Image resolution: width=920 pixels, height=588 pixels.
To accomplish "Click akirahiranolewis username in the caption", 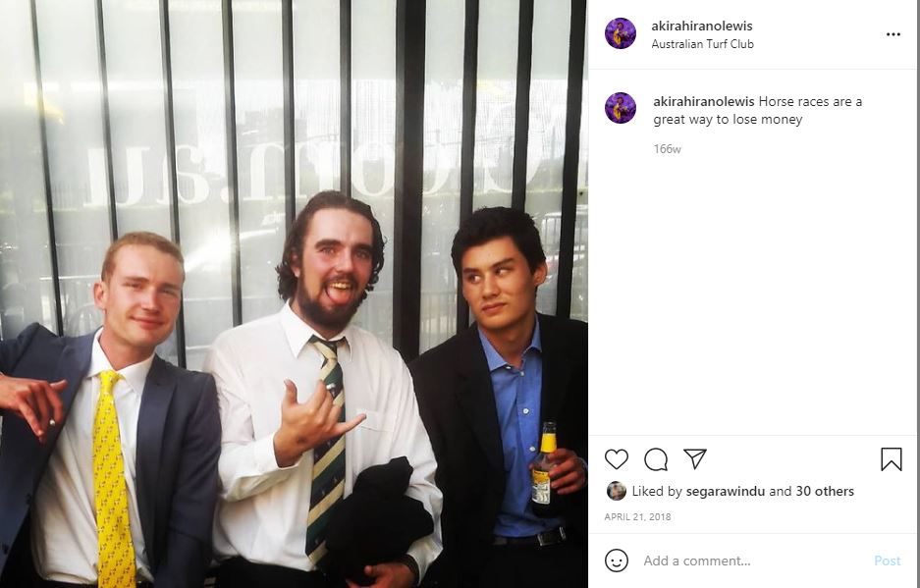I will tap(703, 101).
